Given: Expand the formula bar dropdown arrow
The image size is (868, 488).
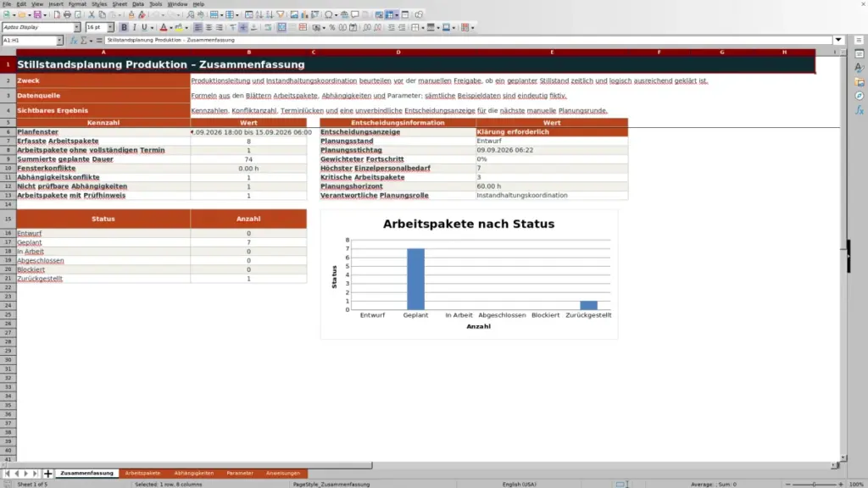Looking at the screenshot, I should [838, 40].
